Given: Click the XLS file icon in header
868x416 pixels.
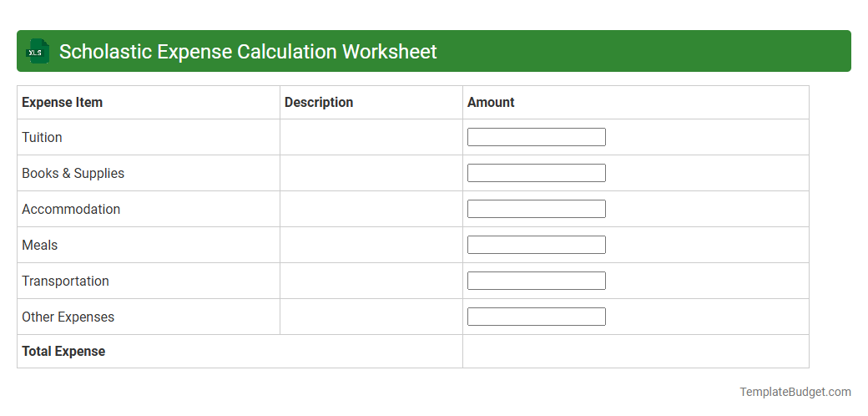Looking at the screenshot, I should click(37, 51).
